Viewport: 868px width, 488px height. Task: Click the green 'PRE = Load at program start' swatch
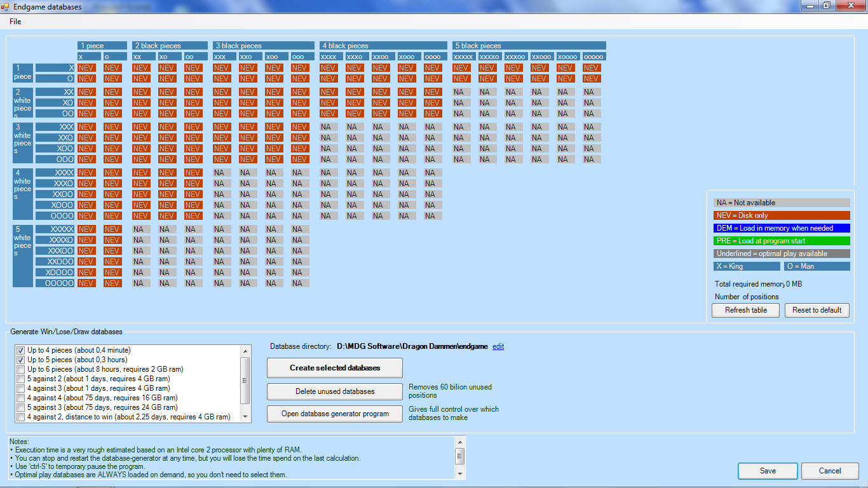tap(782, 241)
